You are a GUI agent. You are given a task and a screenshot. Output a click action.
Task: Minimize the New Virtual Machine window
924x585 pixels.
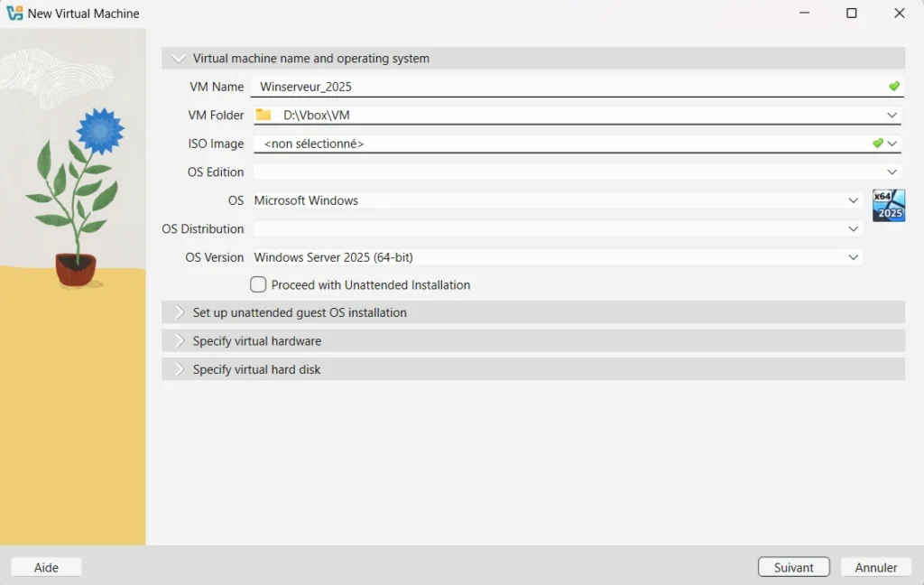click(804, 13)
